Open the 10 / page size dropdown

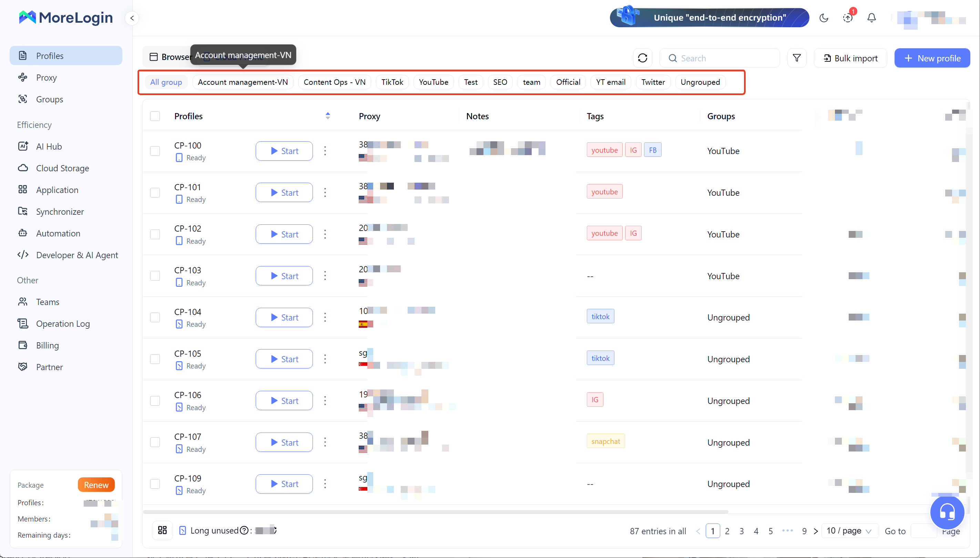[x=849, y=531]
